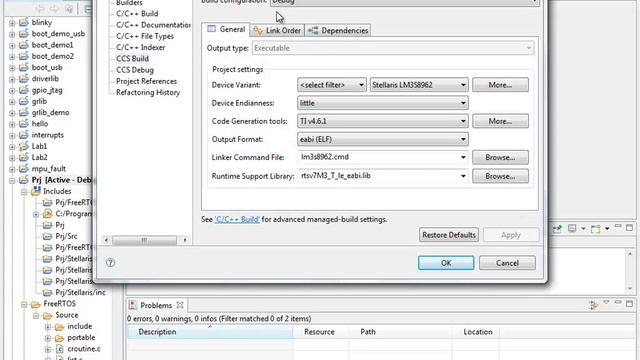Screen dimensions: 640x360
Task: Click the Link Order tab icon
Action: 258,30
